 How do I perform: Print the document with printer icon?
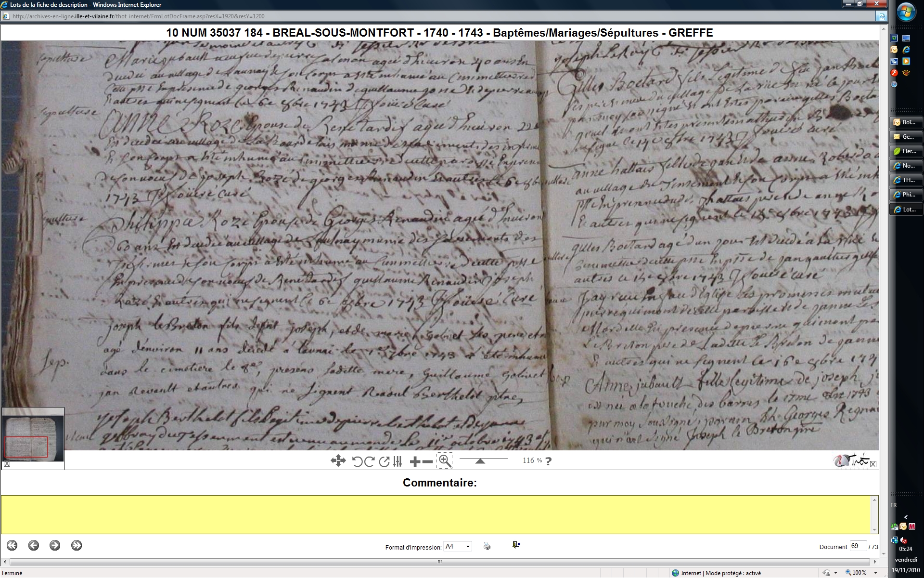(x=487, y=546)
